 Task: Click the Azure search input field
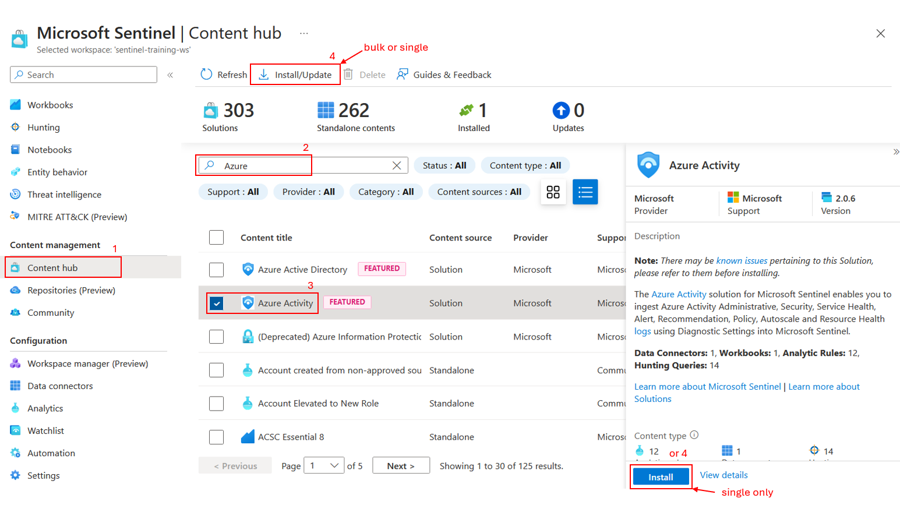pyautogui.click(x=300, y=166)
